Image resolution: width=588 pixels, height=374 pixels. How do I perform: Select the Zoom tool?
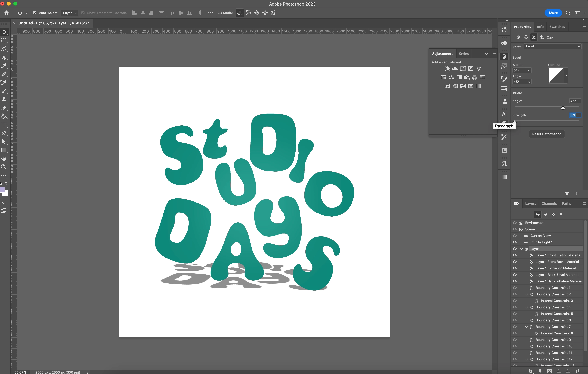coord(4,167)
